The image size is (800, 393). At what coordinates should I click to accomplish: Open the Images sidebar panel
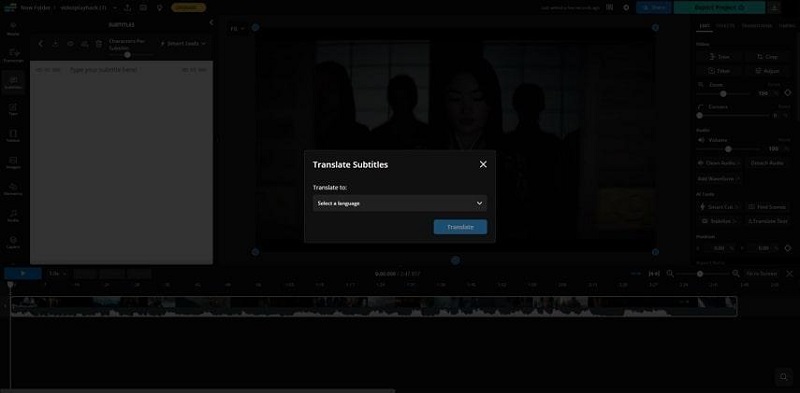[13, 162]
